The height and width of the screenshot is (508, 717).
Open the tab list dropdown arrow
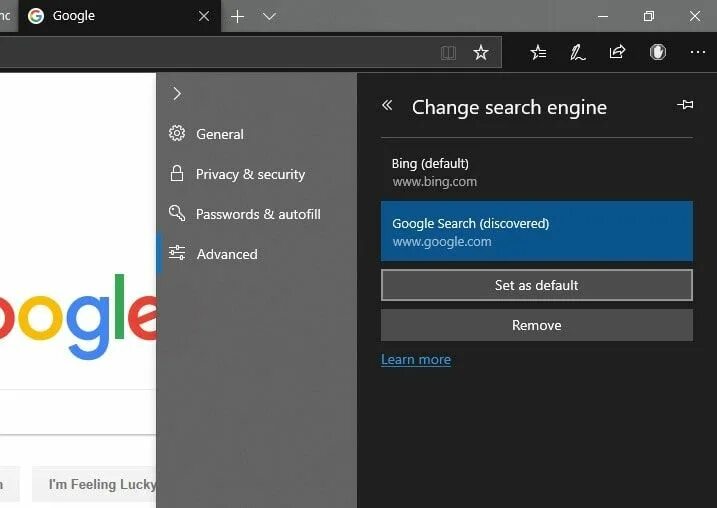[x=269, y=17]
